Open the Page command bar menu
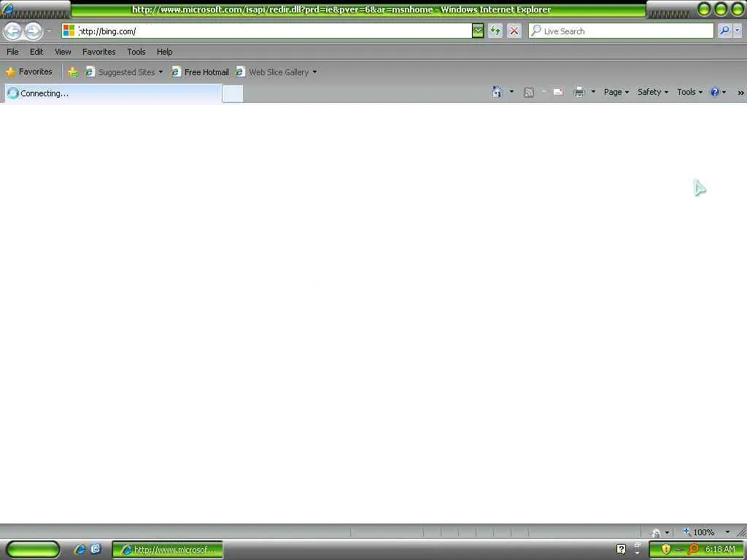This screenshot has width=747, height=560. tap(616, 92)
